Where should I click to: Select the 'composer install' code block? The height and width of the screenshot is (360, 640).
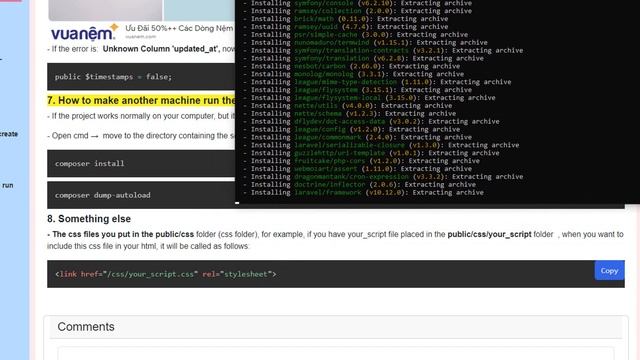[141, 163]
